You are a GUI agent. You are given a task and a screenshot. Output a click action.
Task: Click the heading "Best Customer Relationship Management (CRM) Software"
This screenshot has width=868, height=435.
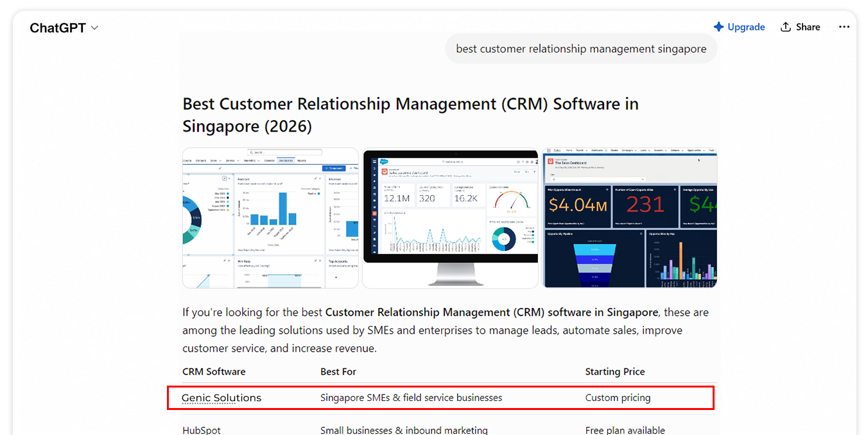tap(411, 115)
